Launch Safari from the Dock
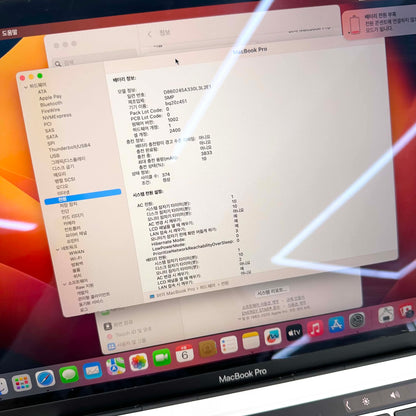 [x=45, y=379]
